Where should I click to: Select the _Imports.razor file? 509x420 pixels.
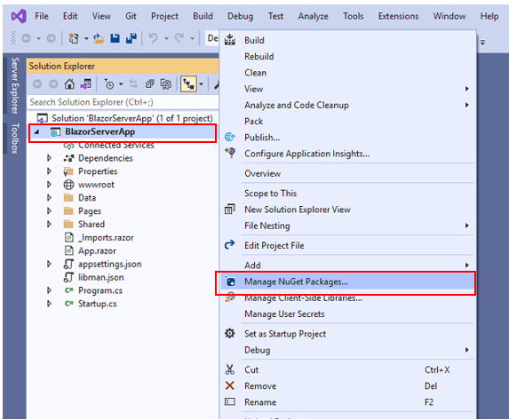click(x=106, y=238)
